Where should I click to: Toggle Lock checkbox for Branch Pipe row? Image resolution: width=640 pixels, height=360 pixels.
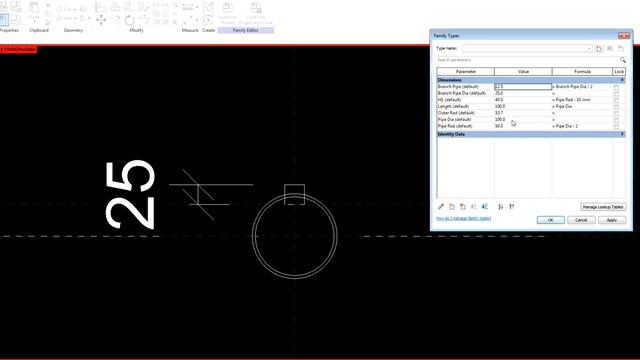pyautogui.click(x=616, y=87)
